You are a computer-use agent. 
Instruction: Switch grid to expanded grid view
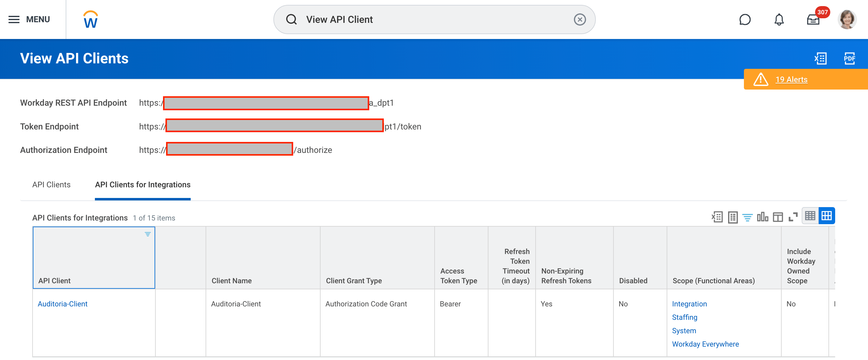tap(827, 215)
